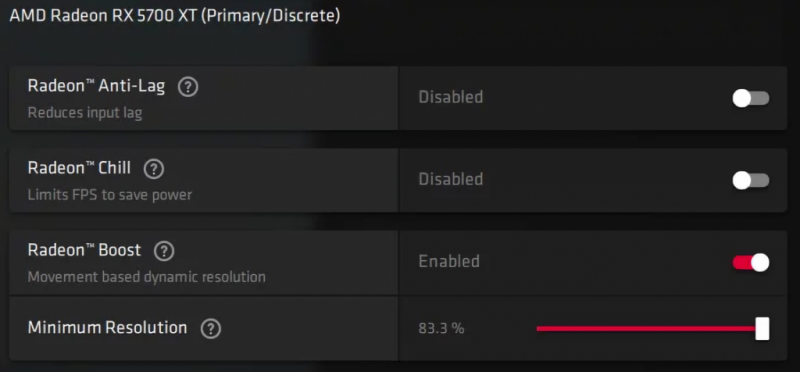Click the Minimum Resolution slider handle
The image size is (800, 372).
pyautogui.click(x=762, y=329)
